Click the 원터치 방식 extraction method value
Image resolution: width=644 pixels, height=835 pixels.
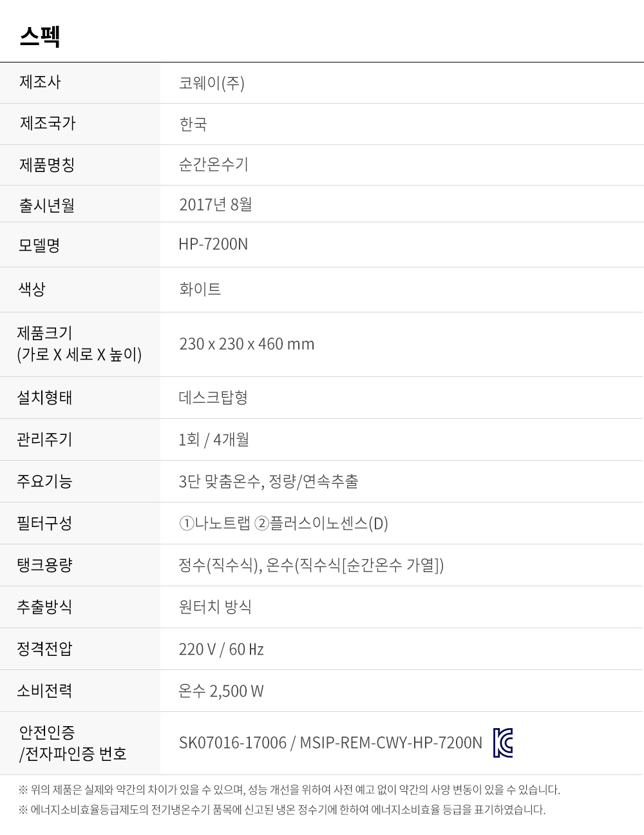coord(215,606)
